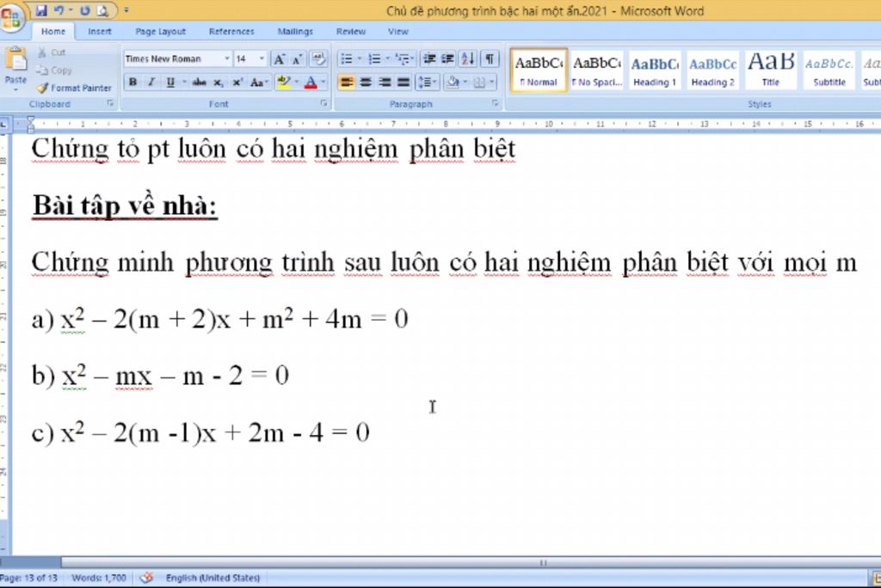Image resolution: width=881 pixels, height=588 pixels.
Task: Click the tab selector on the ruler
Action: point(5,124)
